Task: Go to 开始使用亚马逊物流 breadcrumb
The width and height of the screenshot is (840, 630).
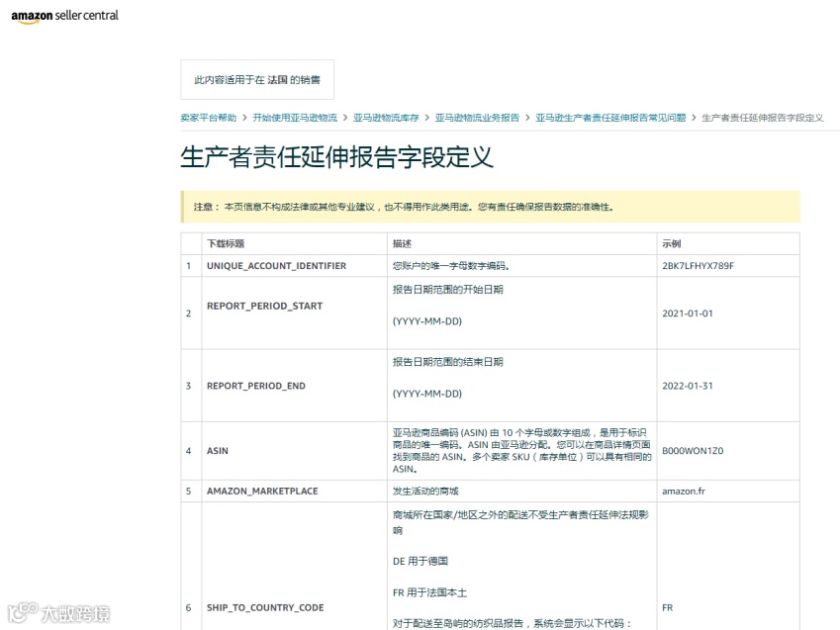Action: coord(295,118)
